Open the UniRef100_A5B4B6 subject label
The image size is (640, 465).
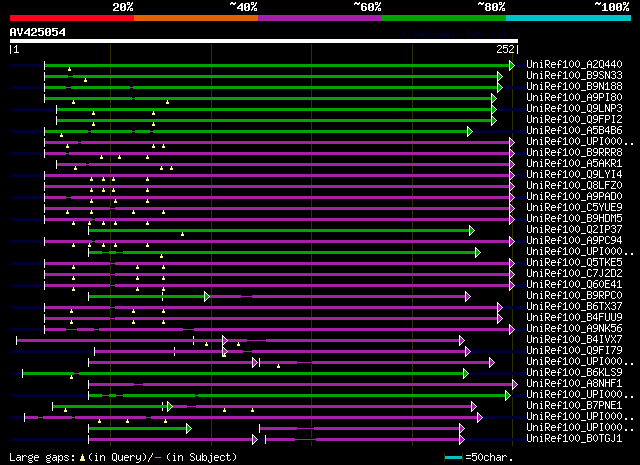pyautogui.click(x=574, y=130)
